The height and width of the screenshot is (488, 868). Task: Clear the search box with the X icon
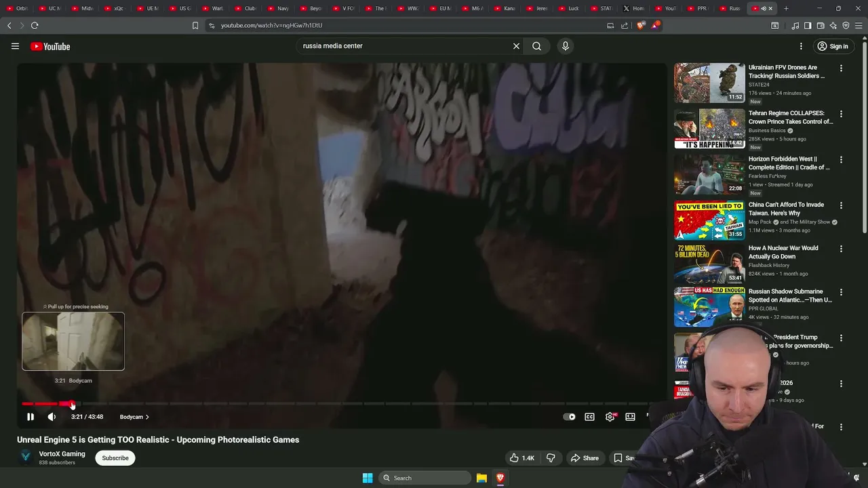tap(516, 46)
